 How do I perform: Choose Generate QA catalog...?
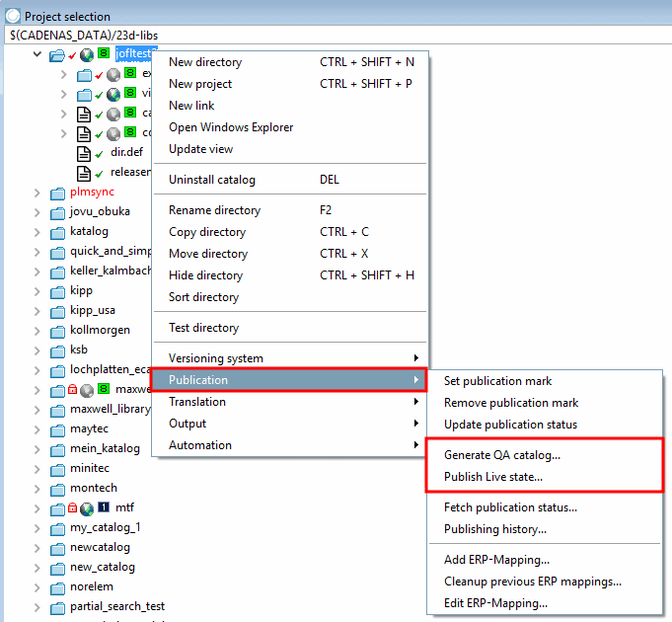tap(545, 455)
